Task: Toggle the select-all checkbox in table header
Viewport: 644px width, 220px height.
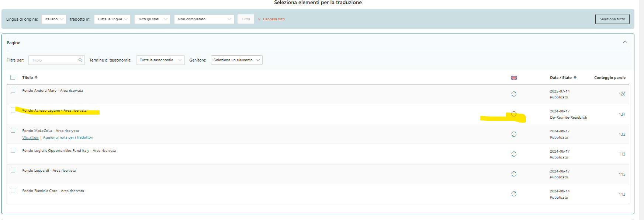Action: point(13,77)
